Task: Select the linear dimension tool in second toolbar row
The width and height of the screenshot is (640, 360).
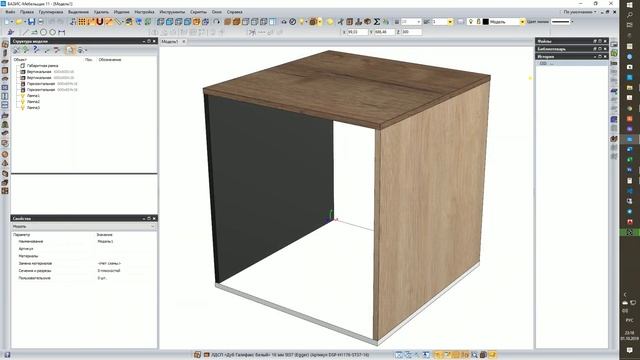Action: point(62,32)
